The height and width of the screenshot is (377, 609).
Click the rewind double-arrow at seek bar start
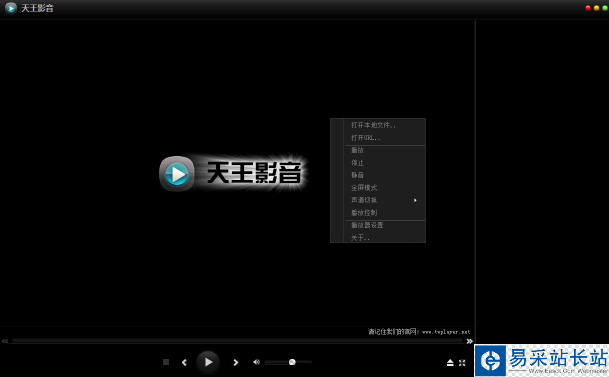click(x=5, y=341)
